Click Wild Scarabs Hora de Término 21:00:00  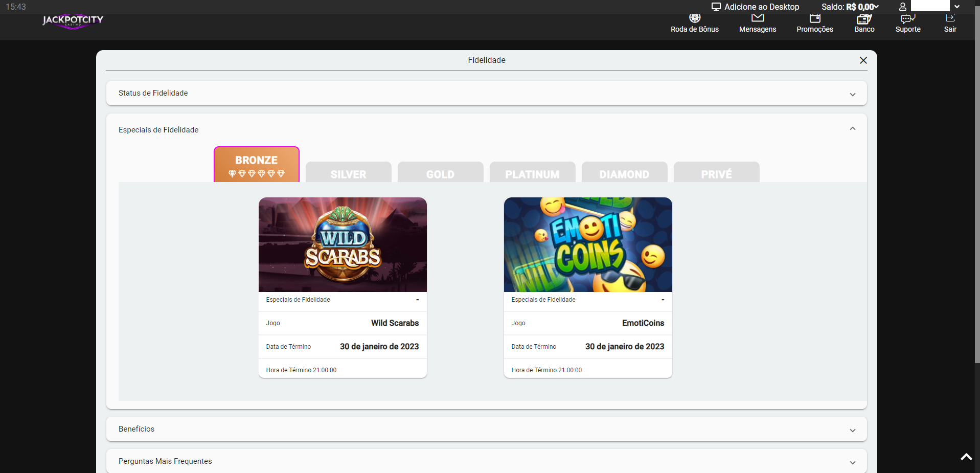coord(302,370)
